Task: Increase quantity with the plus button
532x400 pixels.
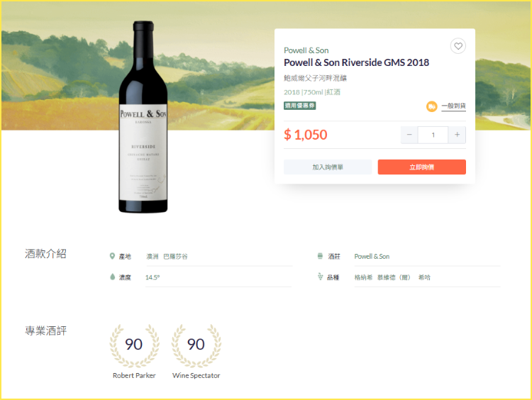Action: 457,135
